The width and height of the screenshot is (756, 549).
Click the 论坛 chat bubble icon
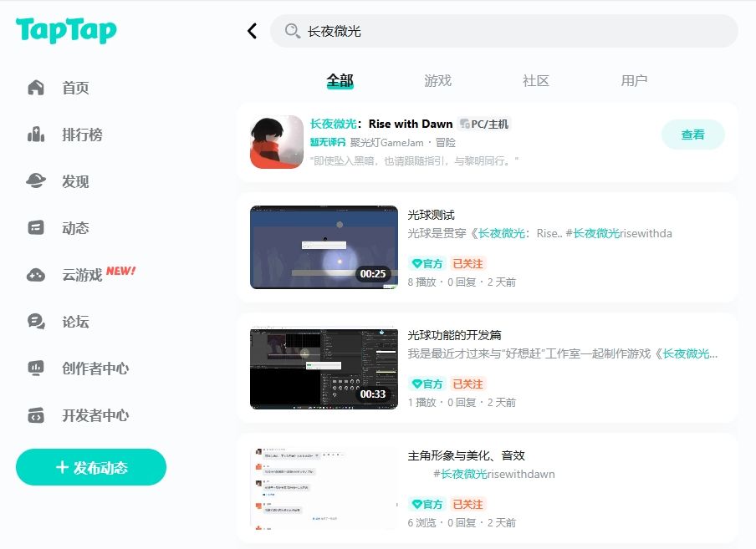[x=36, y=321]
